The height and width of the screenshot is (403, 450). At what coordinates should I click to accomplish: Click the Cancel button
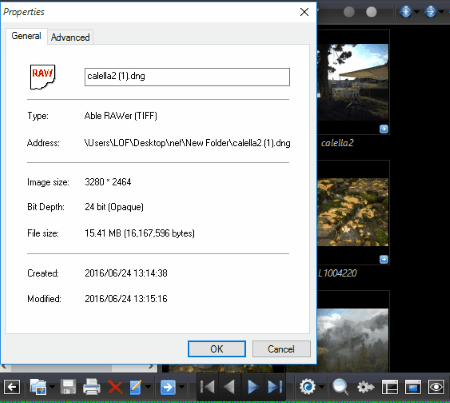click(281, 349)
